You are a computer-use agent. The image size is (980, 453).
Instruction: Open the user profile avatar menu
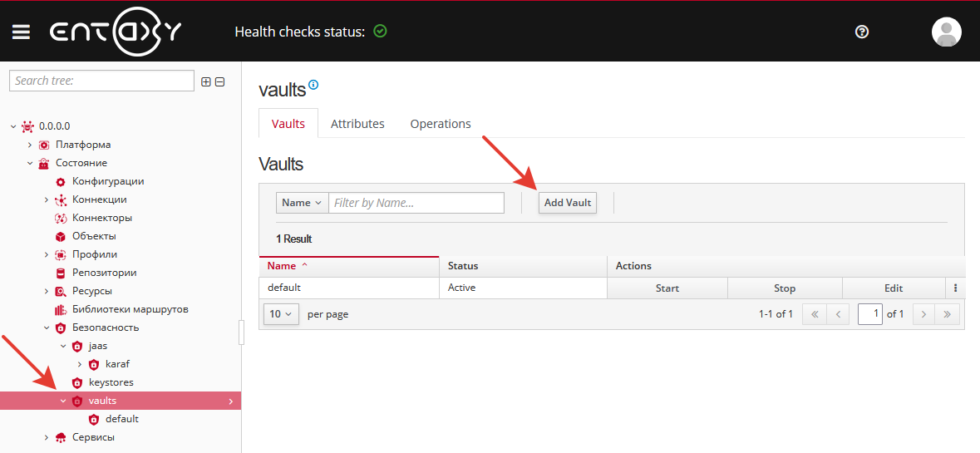946,32
